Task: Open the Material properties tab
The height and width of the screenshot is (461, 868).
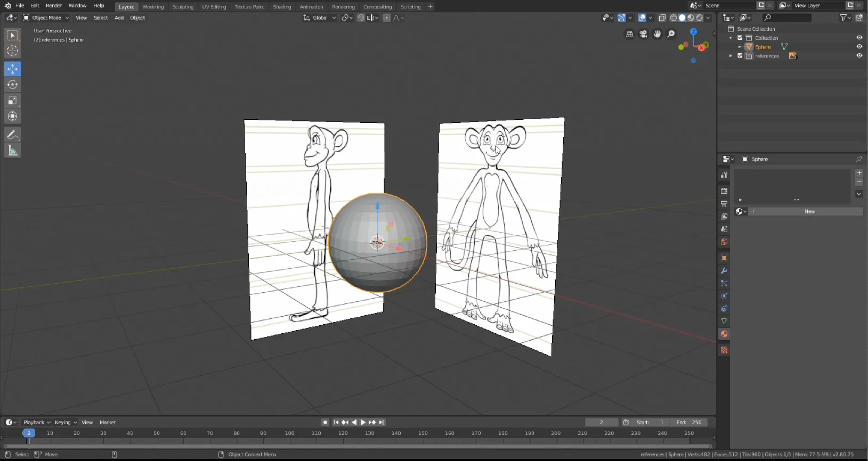Action: 724,334
